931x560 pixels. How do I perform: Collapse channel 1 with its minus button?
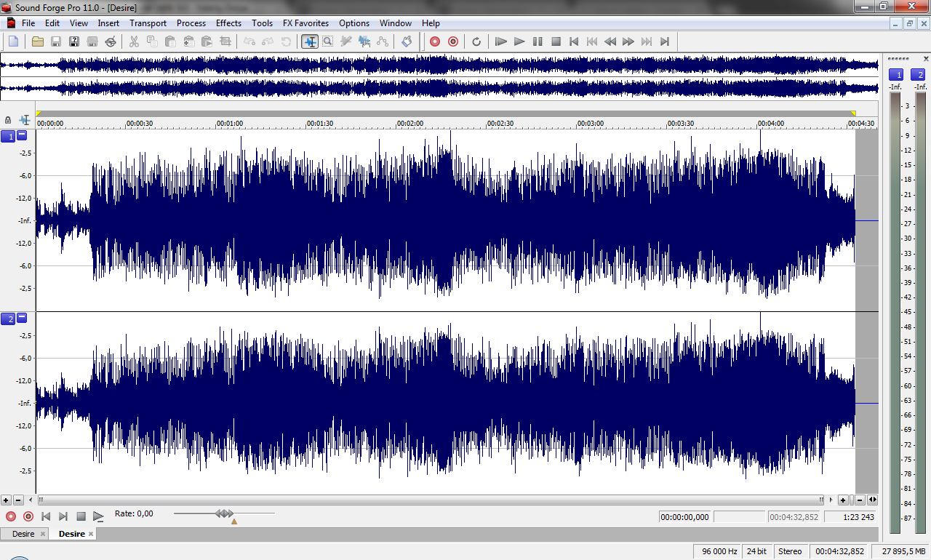(x=22, y=135)
